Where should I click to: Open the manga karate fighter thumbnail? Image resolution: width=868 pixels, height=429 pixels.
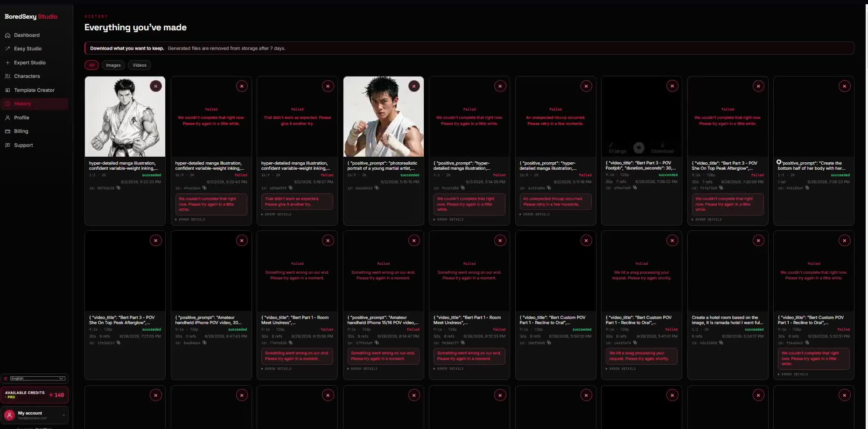pyautogui.click(x=125, y=117)
